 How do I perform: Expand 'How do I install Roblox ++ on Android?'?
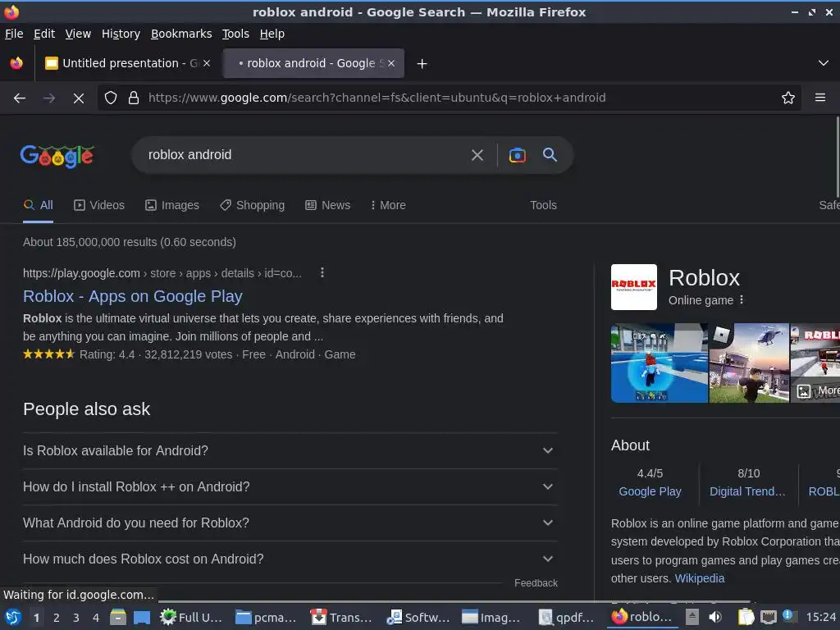(290, 486)
